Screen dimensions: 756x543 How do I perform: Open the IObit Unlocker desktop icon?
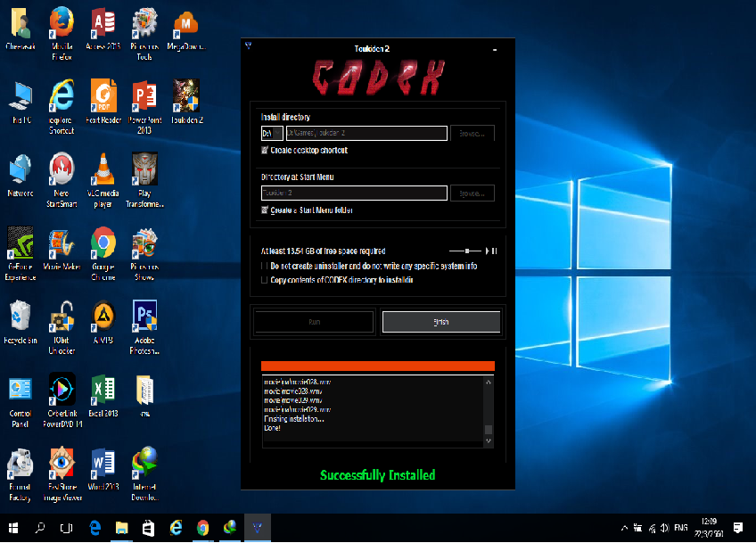pyautogui.click(x=62, y=328)
